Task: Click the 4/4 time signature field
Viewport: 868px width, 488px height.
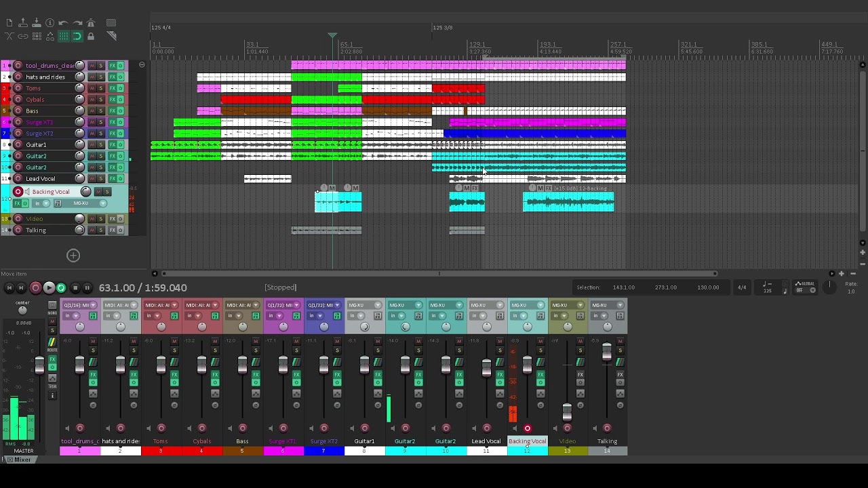Action: 742,287
